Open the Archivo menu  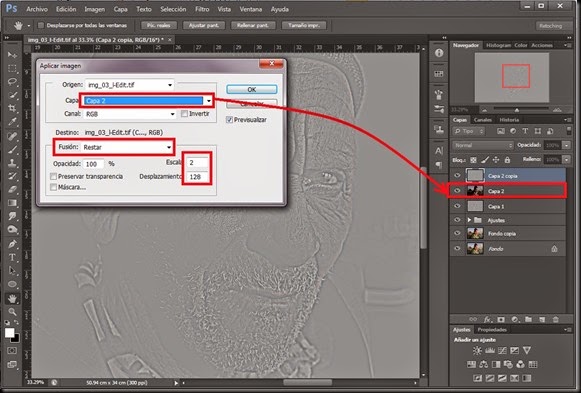click(x=37, y=9)
